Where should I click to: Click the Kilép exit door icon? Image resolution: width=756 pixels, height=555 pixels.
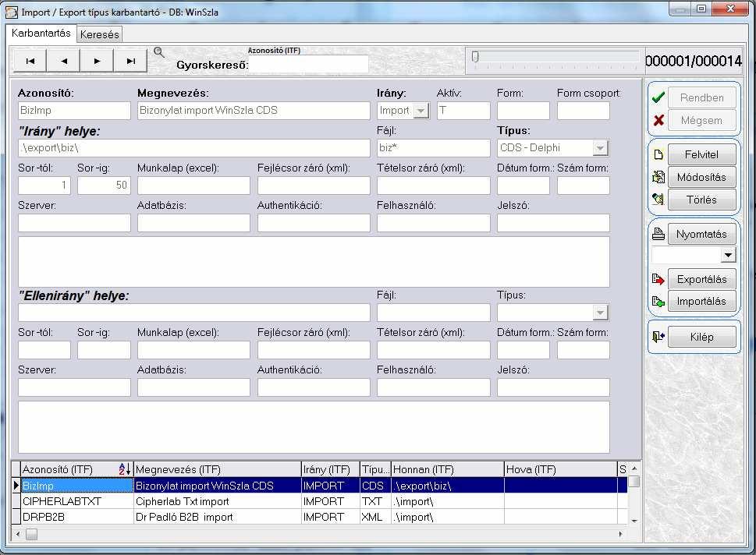coord(658,337)
